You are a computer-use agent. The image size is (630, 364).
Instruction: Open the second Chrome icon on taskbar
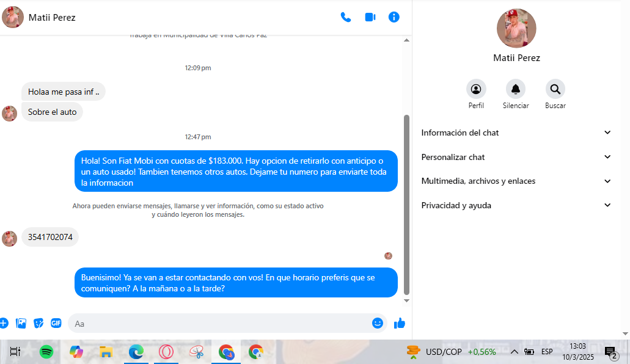coord(256,352)
